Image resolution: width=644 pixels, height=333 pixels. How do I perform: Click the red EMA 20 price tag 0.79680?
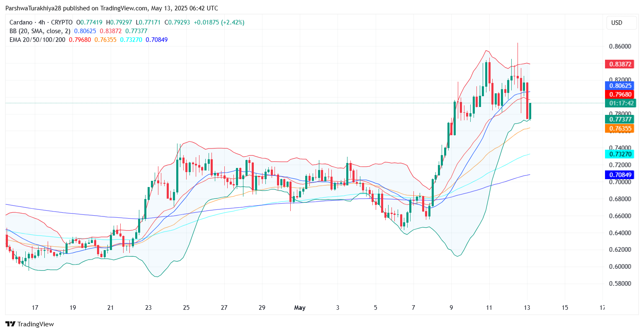620,94
